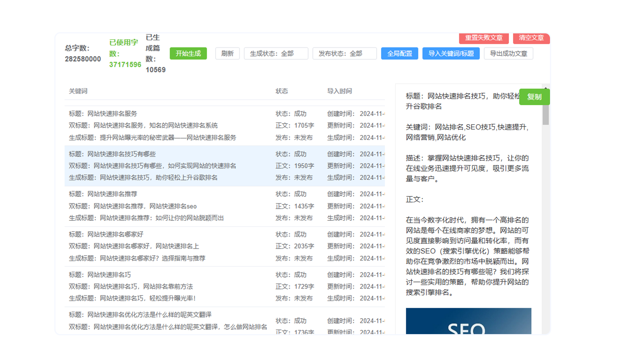Click 导入关键词/标题 import button

point(451,54)
